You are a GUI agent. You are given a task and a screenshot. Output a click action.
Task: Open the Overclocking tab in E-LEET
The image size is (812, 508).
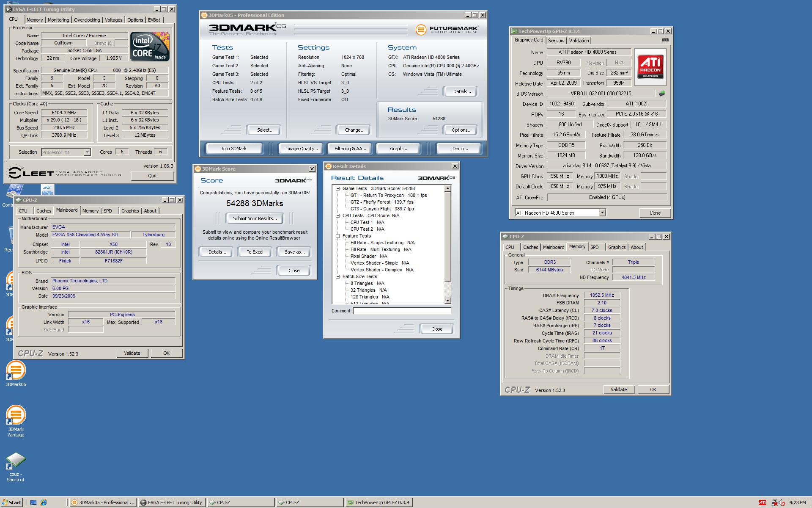[x=87, y=20]
